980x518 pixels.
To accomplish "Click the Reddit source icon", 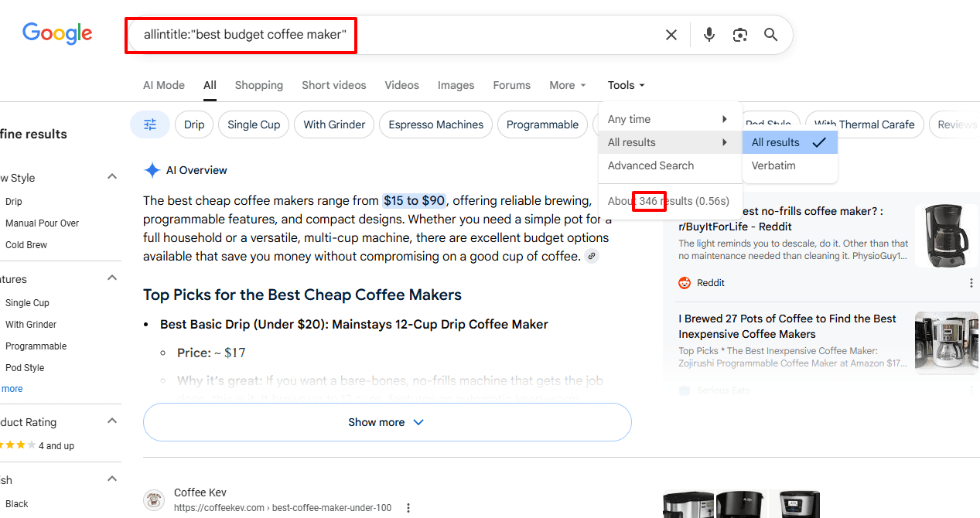I will click(684, 283).
